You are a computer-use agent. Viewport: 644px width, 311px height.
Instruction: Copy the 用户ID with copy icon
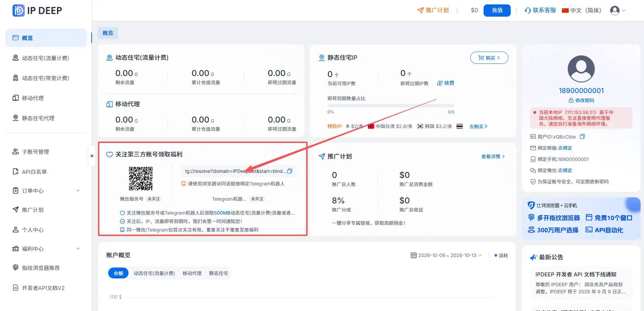point(582,137)
